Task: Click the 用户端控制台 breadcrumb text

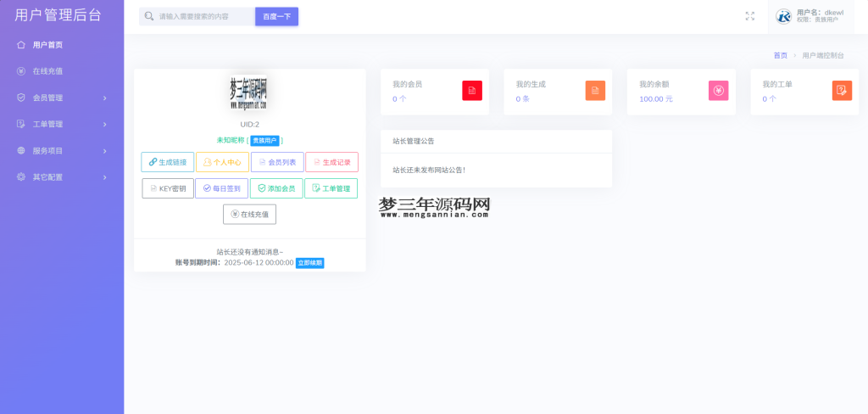Action: [823, 55]
